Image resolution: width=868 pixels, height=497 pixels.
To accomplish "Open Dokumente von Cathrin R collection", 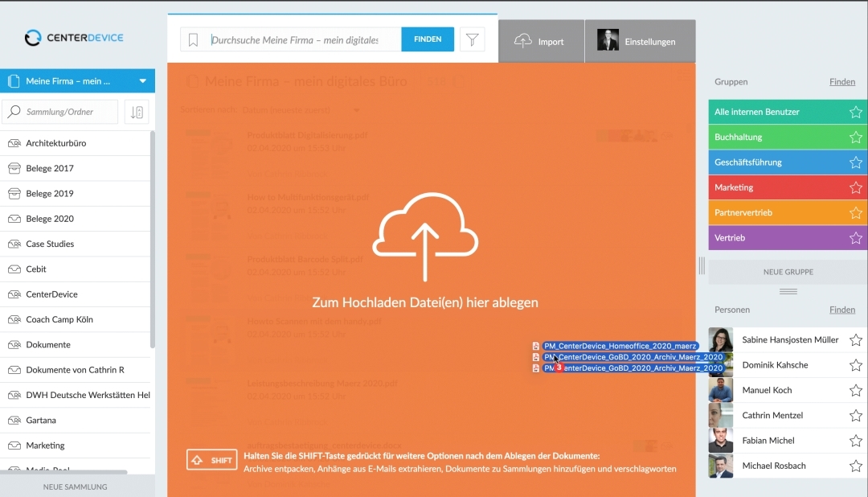I will 76,370.
